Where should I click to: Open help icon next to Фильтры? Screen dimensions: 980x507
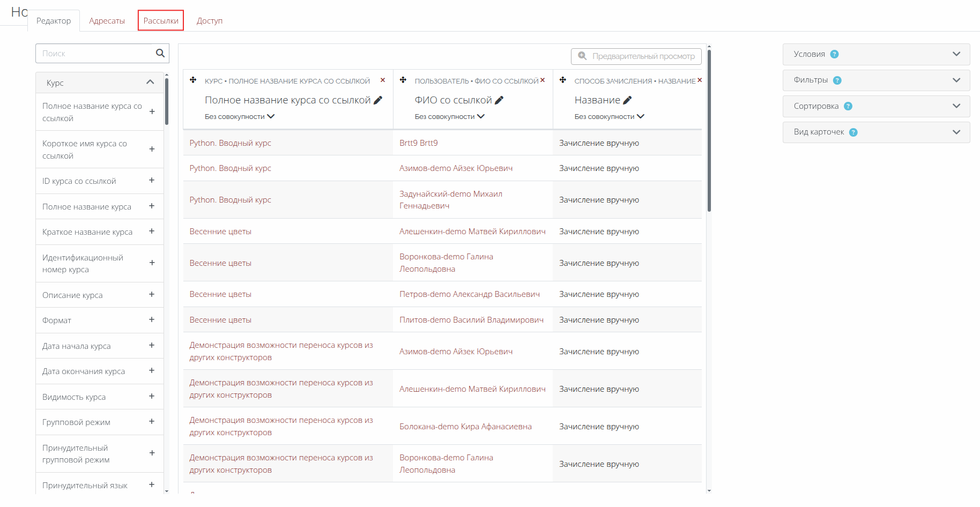(837, 80)
